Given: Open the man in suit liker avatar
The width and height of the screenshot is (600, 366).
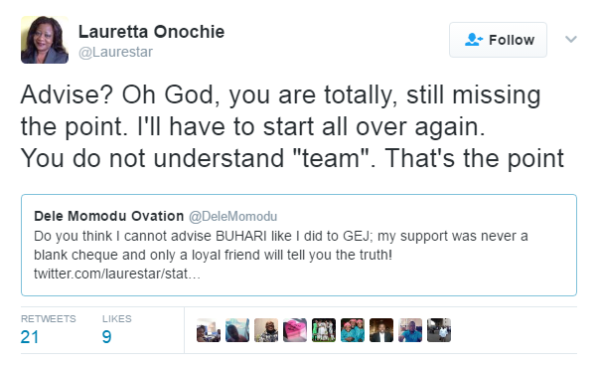Looking at the screenshot, I should click(x=381, y=330).
